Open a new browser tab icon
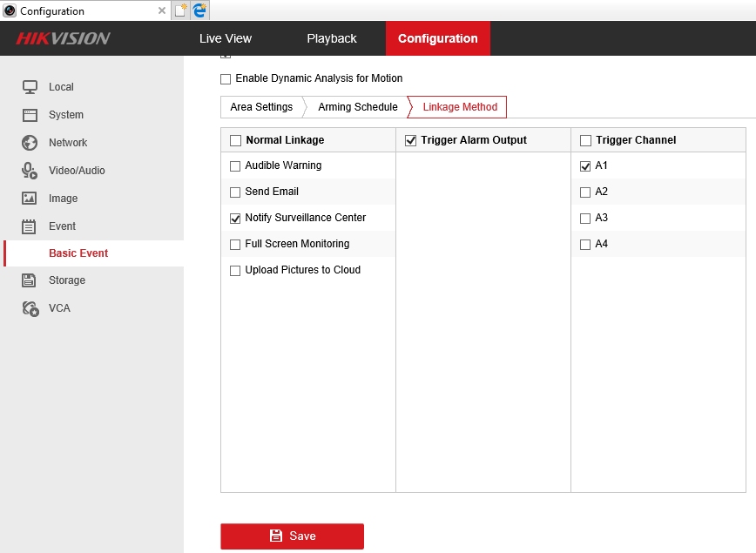The width and height of the screenshot is (756, 553). (x=180, y=10)
